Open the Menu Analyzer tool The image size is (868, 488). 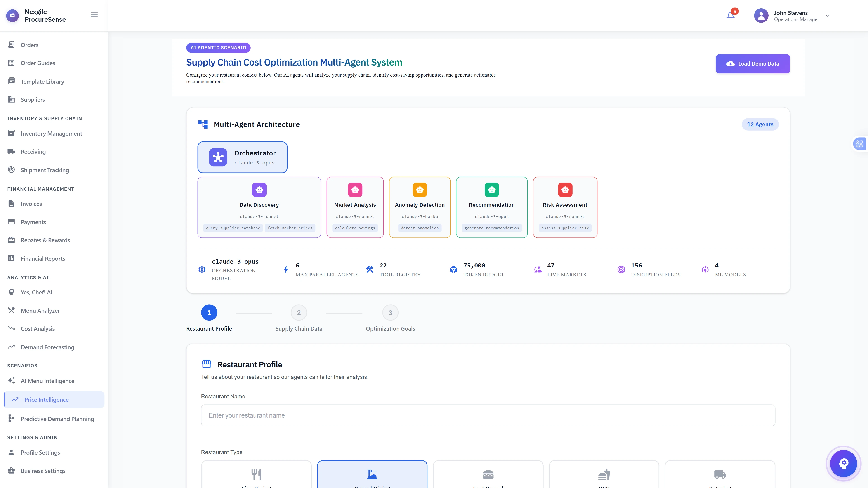point(40,310)
